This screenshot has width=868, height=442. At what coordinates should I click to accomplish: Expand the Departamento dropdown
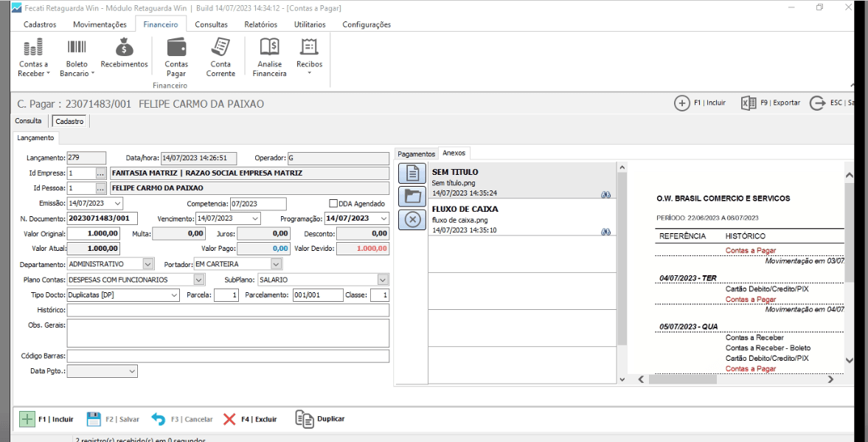point(147,263)
